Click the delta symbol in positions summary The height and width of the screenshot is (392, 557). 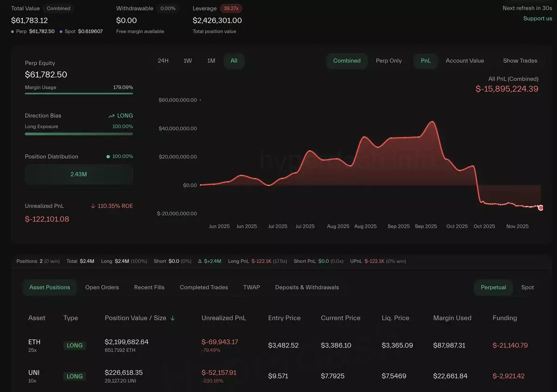pyautogui.click(x=200, y=261)
